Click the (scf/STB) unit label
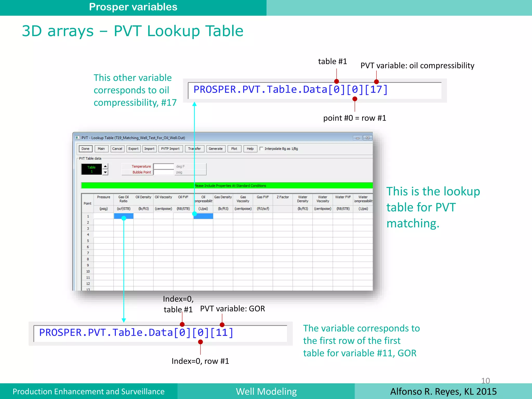 124,209
